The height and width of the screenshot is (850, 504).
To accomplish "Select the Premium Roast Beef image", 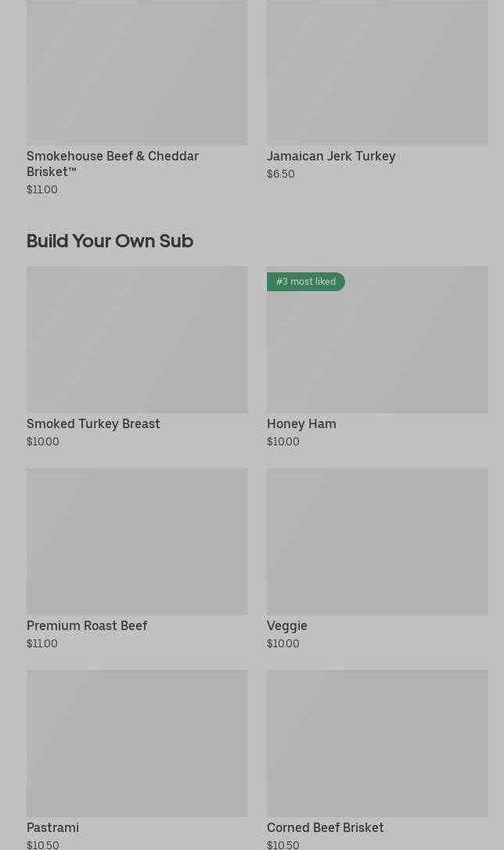I will coord(137,541).
